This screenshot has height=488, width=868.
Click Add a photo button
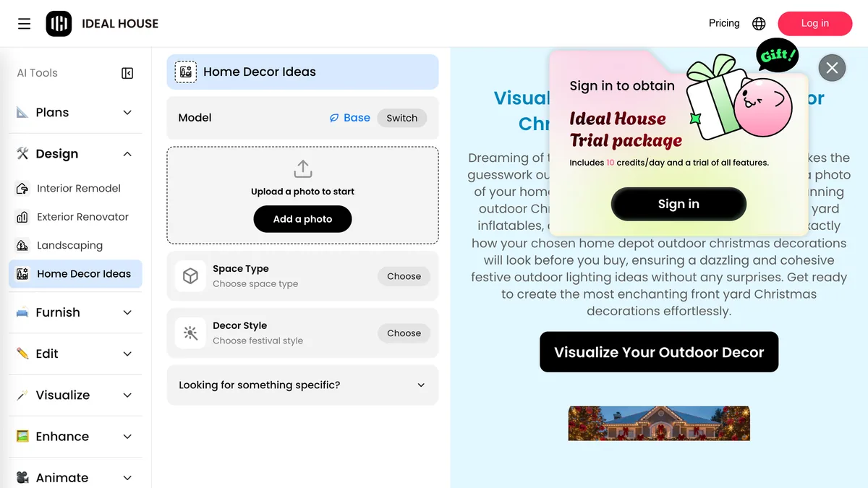[302, 219]
